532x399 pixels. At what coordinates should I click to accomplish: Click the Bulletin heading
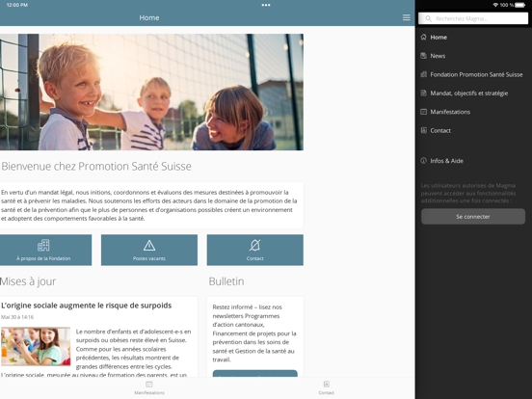tap(226, 281)
